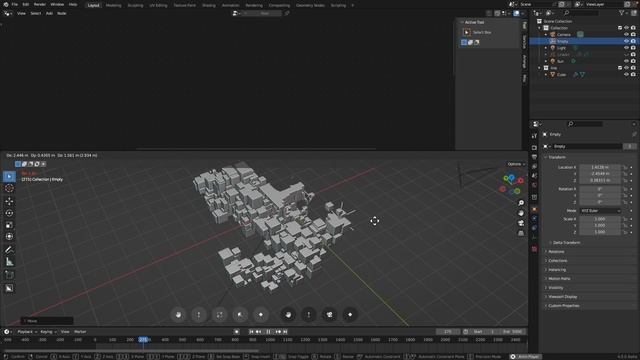
Task: Expand the Camera object row in outliner
Action: coord(546,35)
